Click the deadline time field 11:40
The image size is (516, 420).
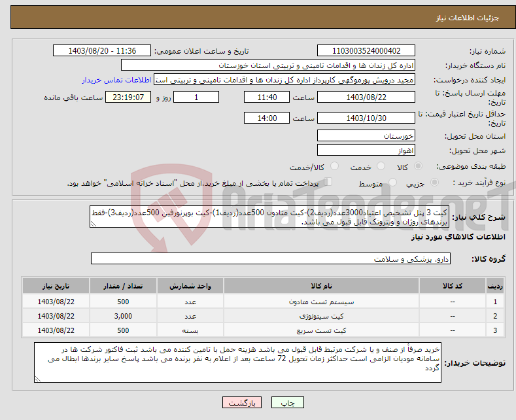267,97
